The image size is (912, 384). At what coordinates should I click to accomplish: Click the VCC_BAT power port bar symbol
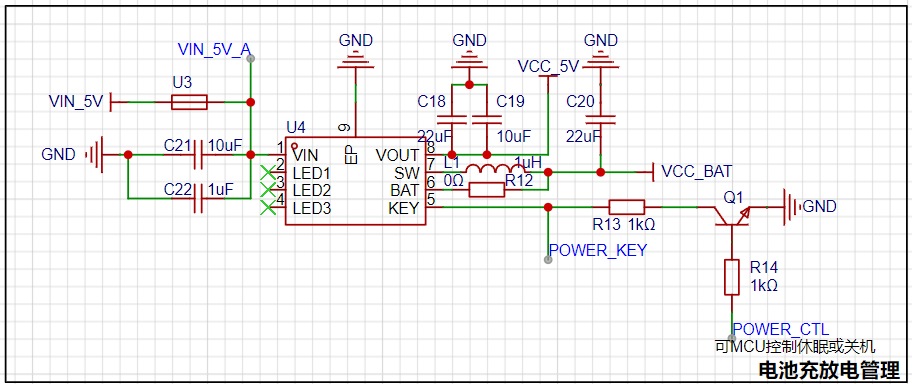(x=654, y=172)
